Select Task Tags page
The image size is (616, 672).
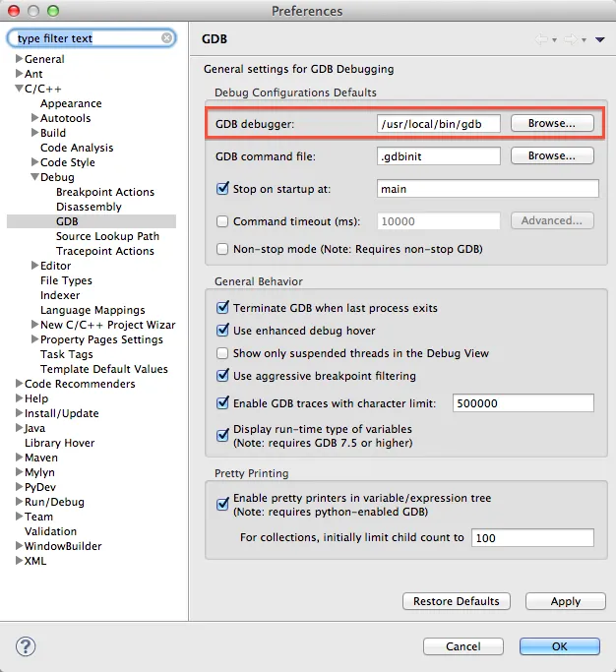67,354
